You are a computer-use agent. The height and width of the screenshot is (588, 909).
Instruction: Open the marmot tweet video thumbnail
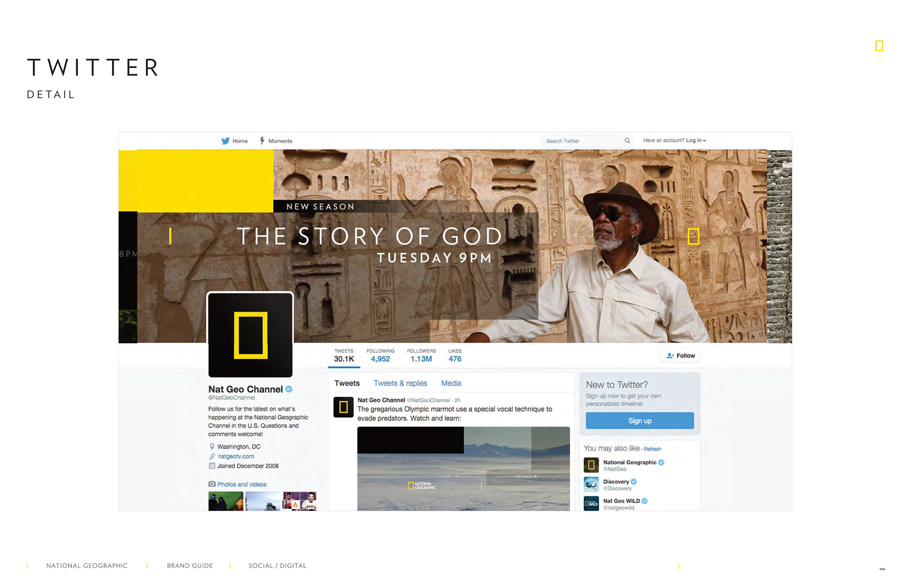pyautogui.click(x=463, y=469)
